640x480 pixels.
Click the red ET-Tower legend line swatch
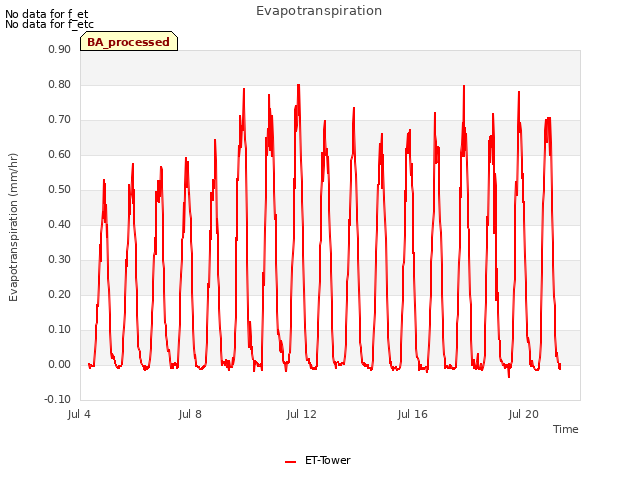(290, 462)
